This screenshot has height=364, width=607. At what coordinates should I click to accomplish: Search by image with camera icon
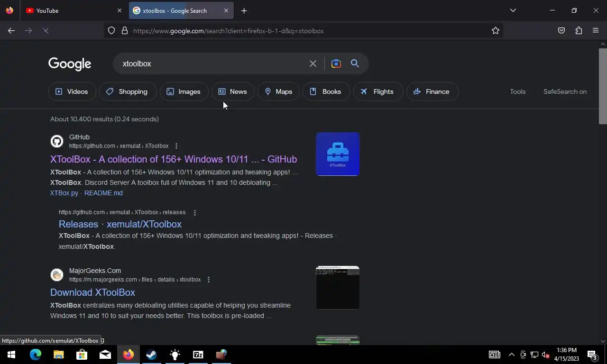(336, 64)
